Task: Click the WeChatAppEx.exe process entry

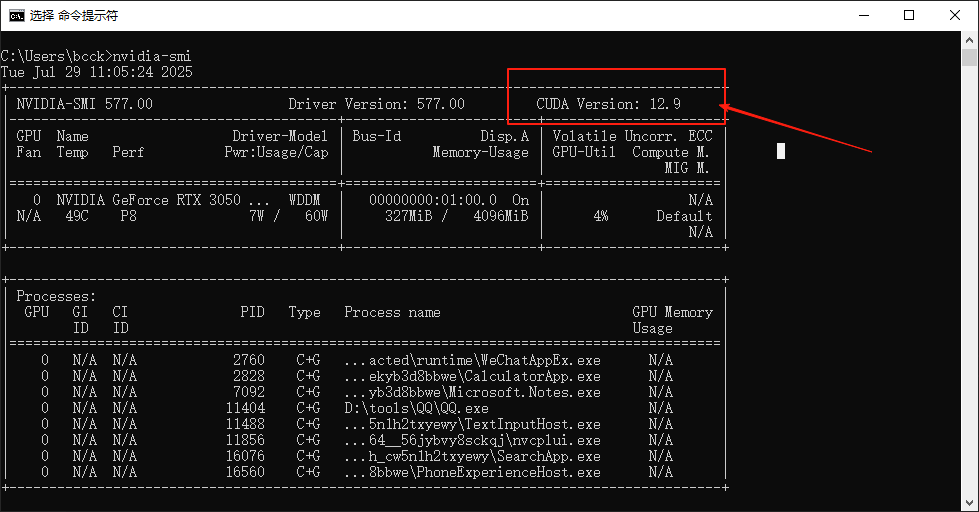Action: (472, 360)
